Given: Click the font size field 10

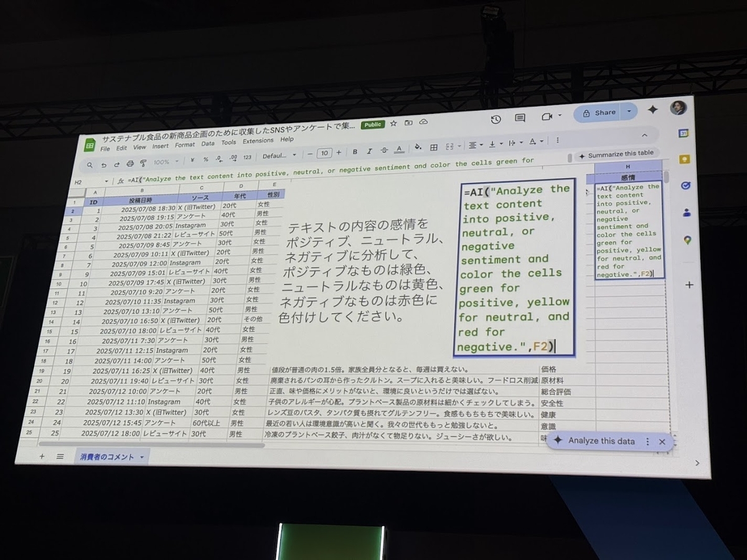Looking at the screenshot, I should pyautogui.click(x=324, y=153).
